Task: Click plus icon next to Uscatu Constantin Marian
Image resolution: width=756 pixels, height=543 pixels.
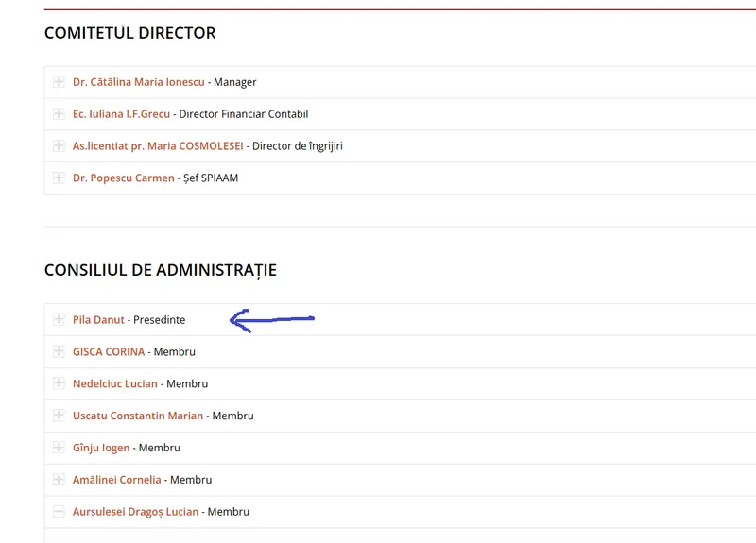Action: tap(59, 416)
